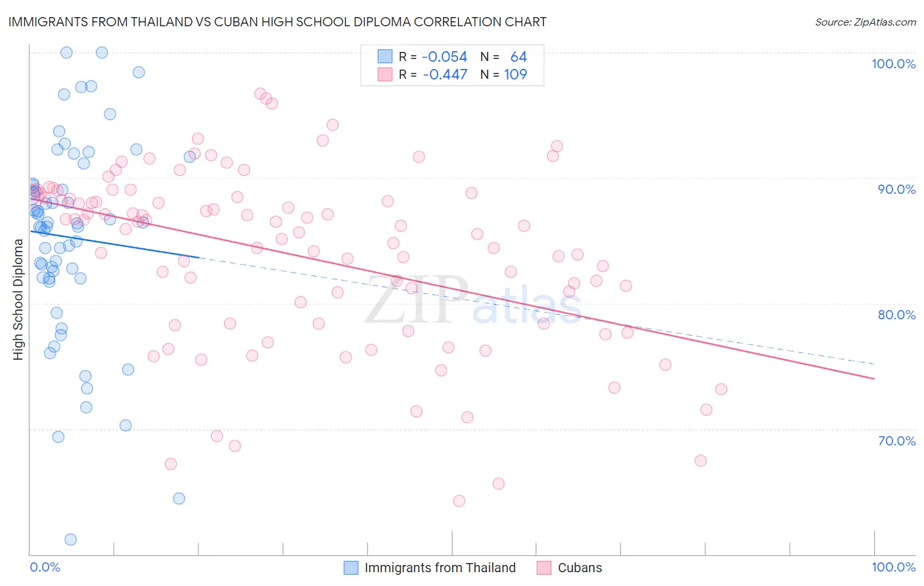Click the 70.0% y-axis label
This screenshot has width=924, height=586.
click(x=896, y=441)
